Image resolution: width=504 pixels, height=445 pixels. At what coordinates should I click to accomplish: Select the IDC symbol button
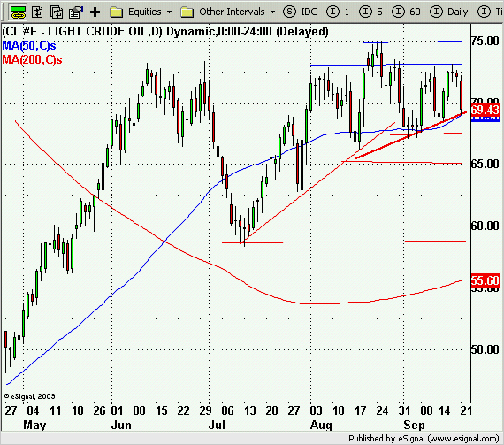300,12
